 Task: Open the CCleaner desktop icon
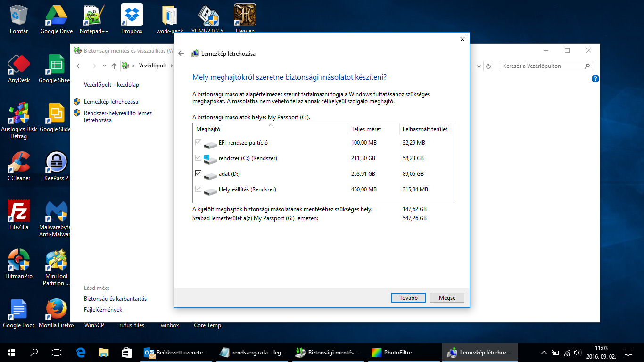(x=19, y=163)
